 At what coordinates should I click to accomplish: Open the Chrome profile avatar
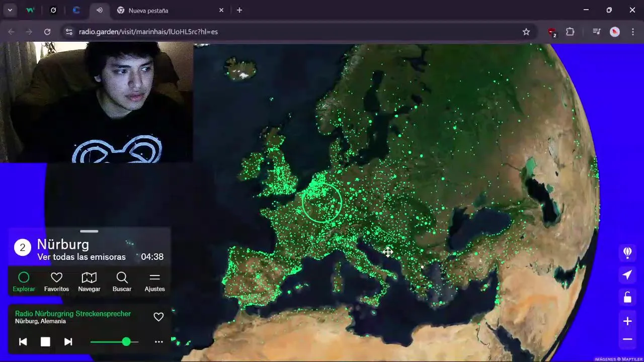click(x=615, y=32)
